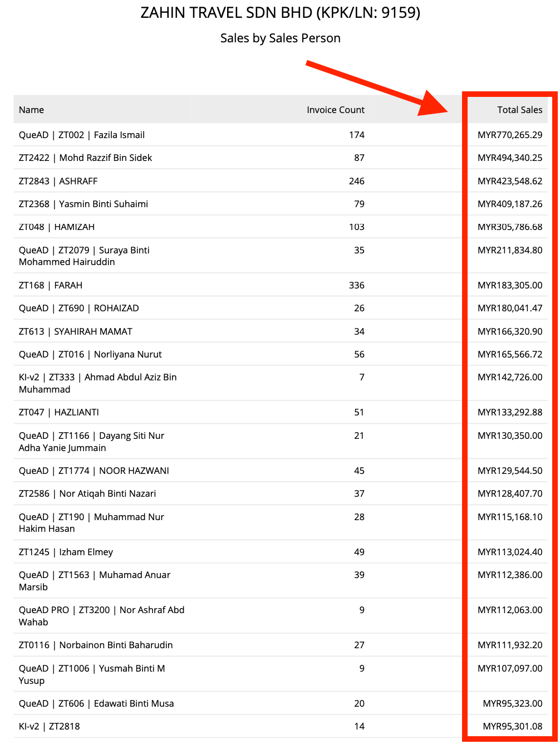Image resolution: width=560 pixels, height=744 pixels.
Task: Select the Nor Atiqah Binti Nazari name
Action: (x=87, y=493)
